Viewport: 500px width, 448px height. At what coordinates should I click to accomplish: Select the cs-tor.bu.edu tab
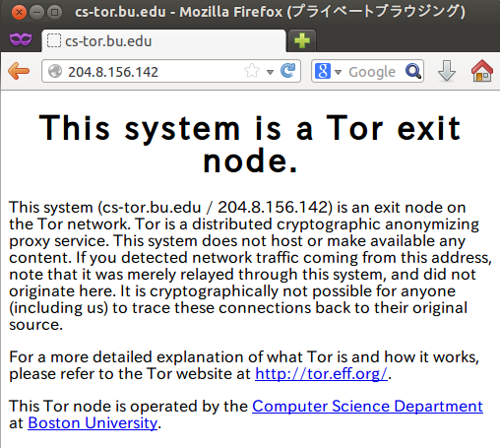[x=163, y=41]
